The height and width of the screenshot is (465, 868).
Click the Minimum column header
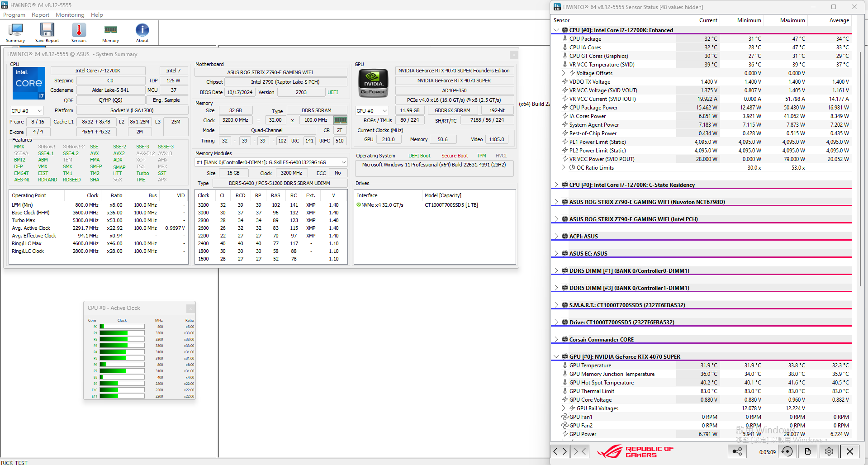tap(742, 20)
